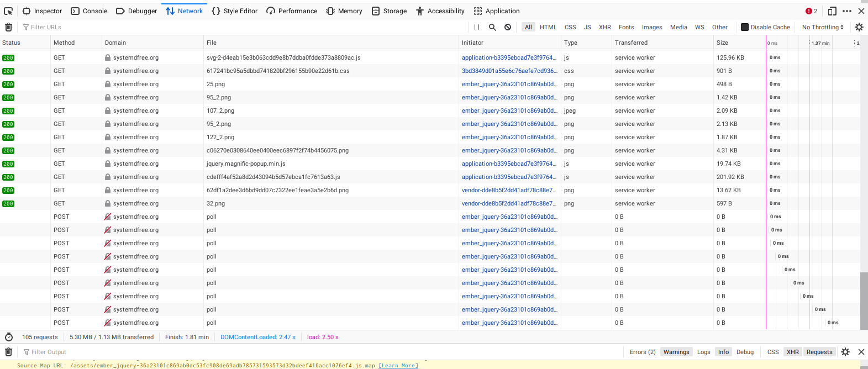The image size is (868, 369).
Task: Enable the Disable Cache checkbox
Action: pos(745,27)
